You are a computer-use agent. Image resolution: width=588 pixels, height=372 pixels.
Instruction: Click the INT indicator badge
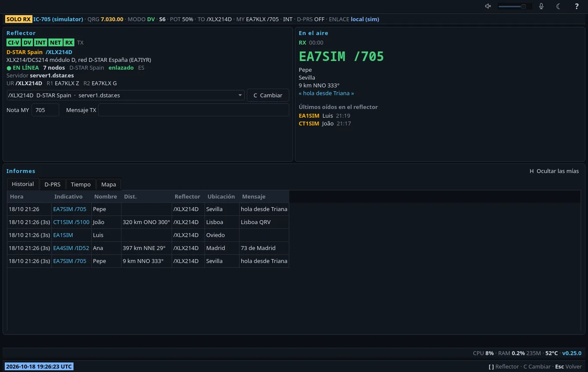[41, 42]
